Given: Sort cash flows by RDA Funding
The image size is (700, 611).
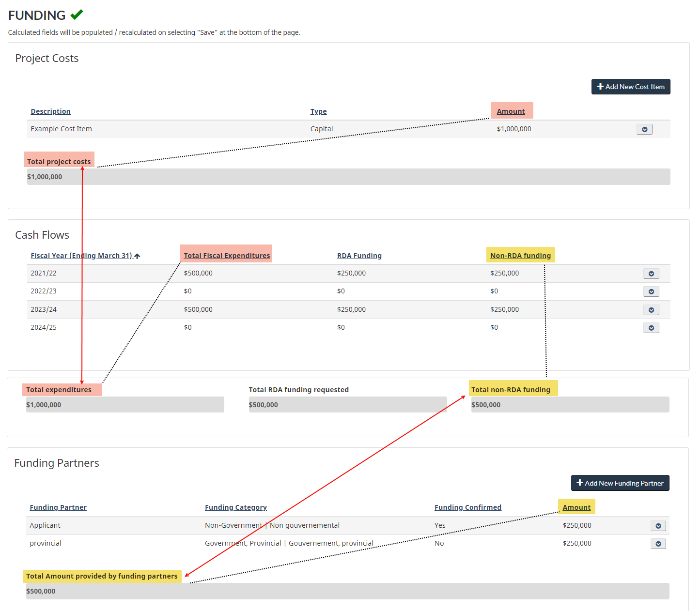Looking at the screenshot, I should click(359, 256).
